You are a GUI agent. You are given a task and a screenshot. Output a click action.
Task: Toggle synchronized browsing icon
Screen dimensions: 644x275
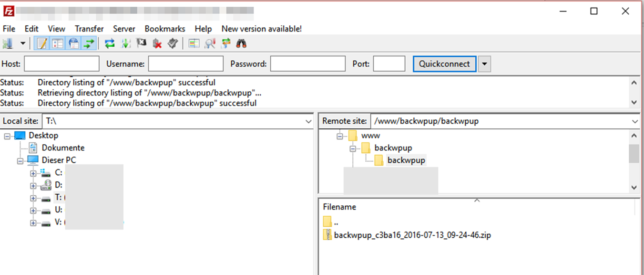tap(226, 43)
